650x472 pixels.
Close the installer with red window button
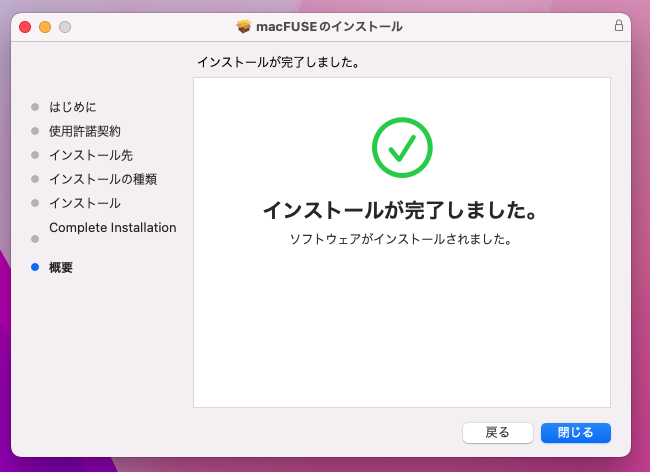point(25,26)
